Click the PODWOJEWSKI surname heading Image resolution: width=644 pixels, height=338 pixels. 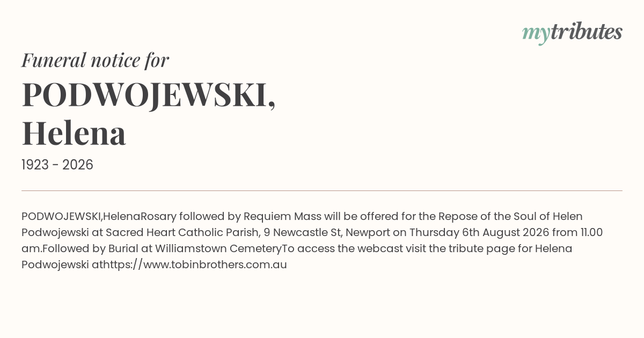coord(149,94)
